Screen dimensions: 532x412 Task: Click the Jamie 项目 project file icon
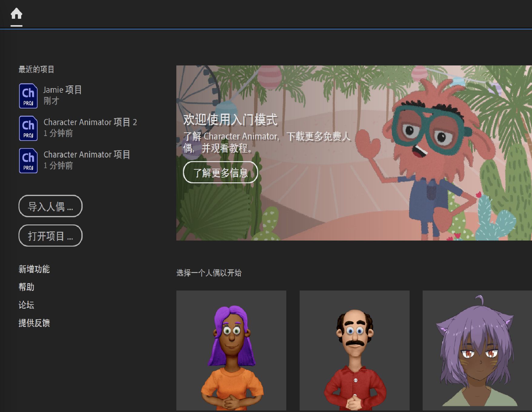click(28, 96)
